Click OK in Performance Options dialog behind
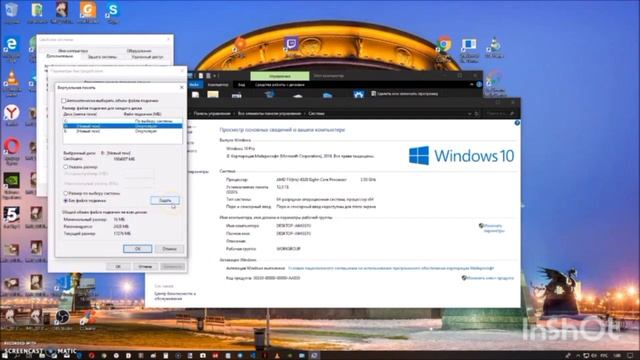Screen dimensions: 640x360 point(118,267)
